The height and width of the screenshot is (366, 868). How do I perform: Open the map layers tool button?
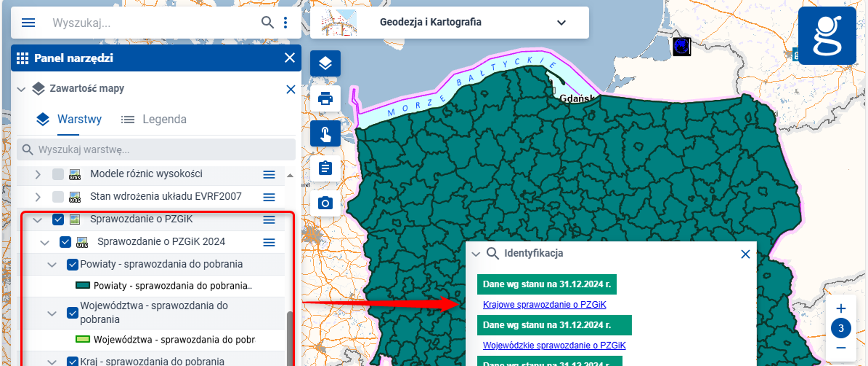[x=325, y=63]
